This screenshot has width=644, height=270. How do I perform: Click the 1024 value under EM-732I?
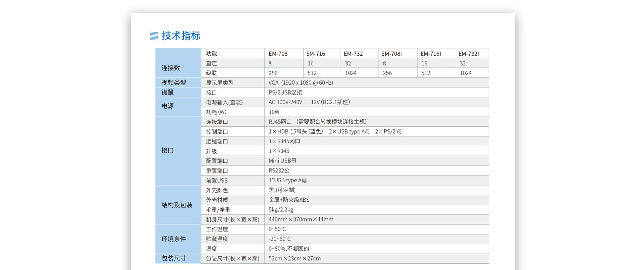466,73
